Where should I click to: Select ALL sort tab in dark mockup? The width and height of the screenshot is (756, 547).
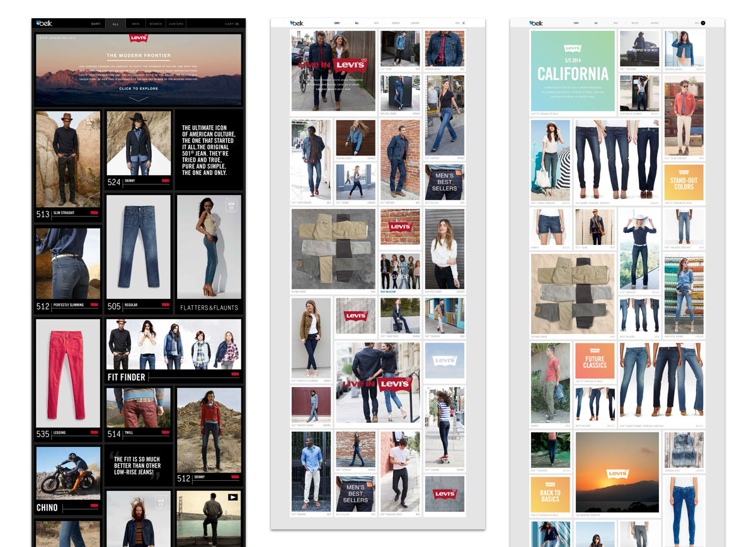(x=115, y=24)
